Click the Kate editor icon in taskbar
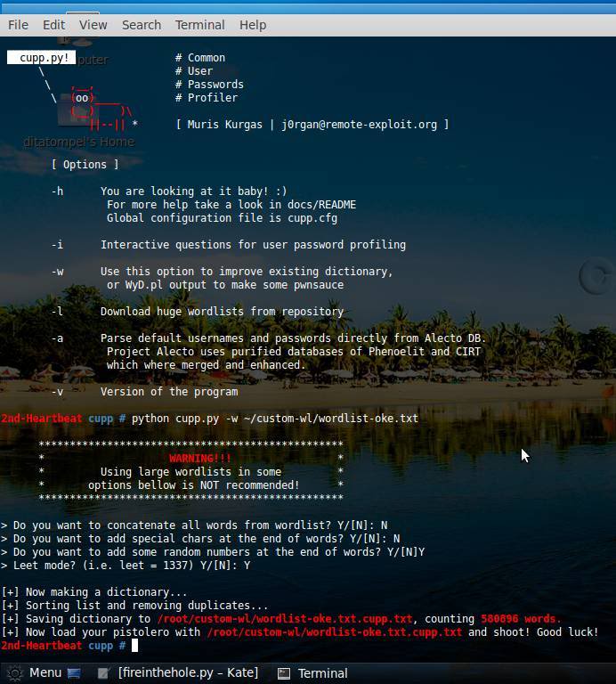Screen dimensions: 616x684 tap(103, 673)
